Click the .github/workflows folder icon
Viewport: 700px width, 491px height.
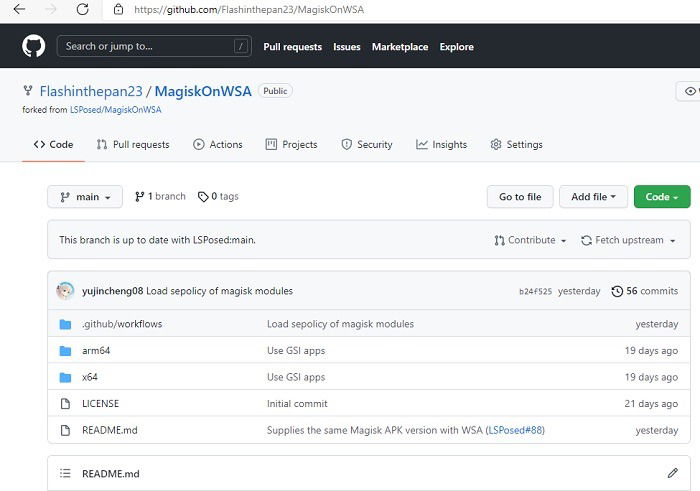click(65, 324)
